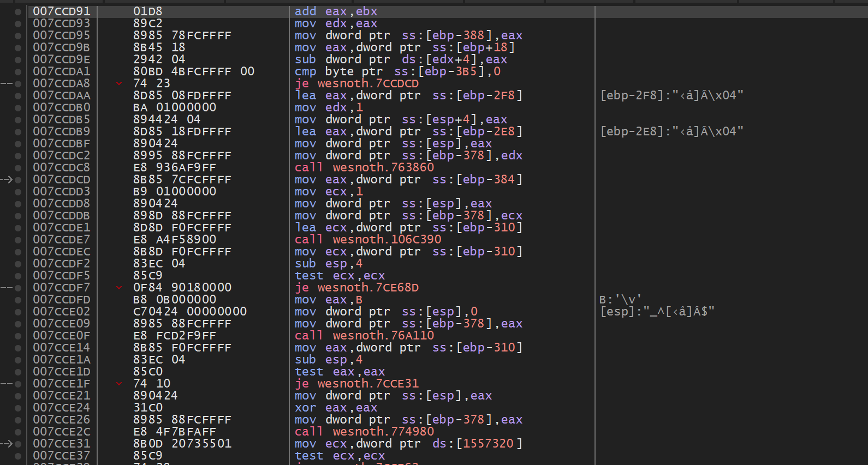Select the address 007CCDBF

pos(62,144)
